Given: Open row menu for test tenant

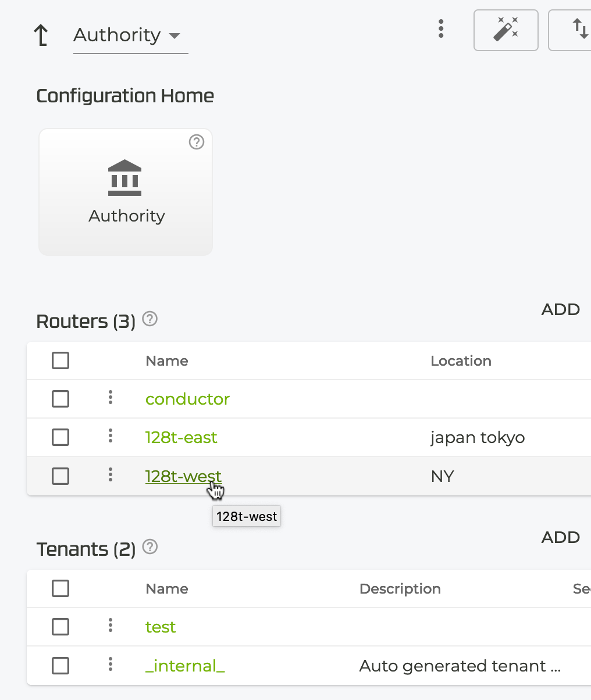Looking at the screenshot, I should coord(110,626).
